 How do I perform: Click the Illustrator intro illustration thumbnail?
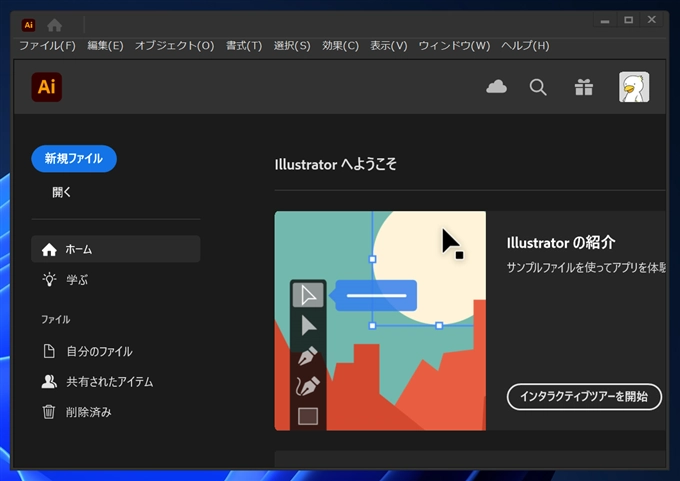point(380,321)
